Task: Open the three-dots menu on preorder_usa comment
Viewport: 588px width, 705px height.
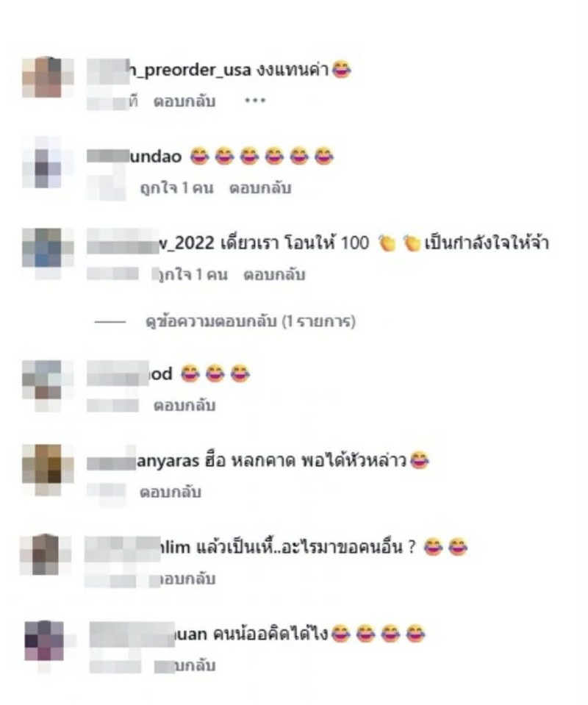Action: (255, 101)
